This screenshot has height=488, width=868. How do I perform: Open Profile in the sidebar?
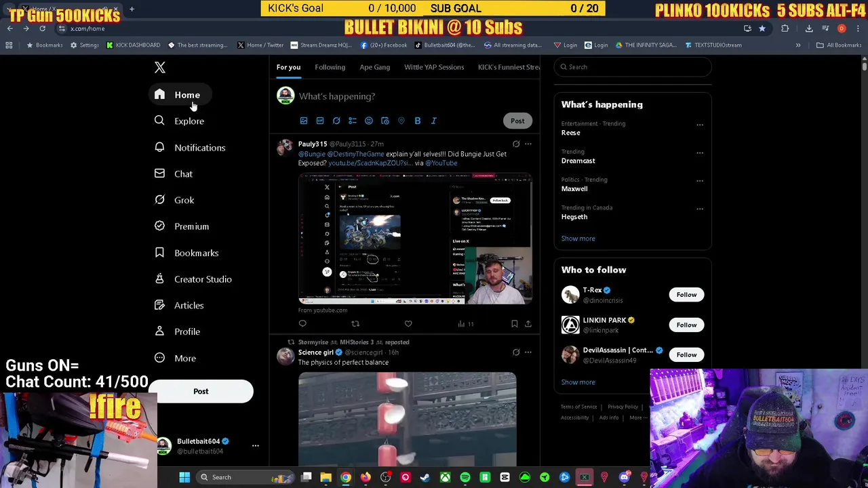(178, 331)
